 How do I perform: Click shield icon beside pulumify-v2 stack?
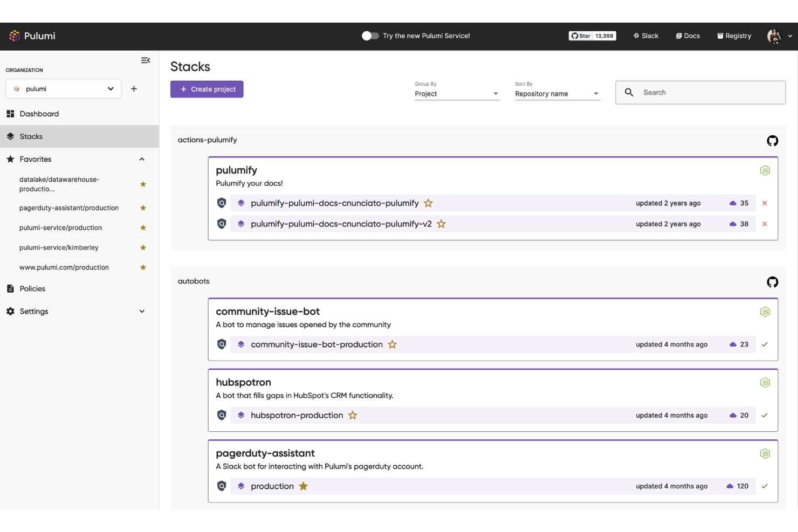pyautogui.click(x=222, y=224)
